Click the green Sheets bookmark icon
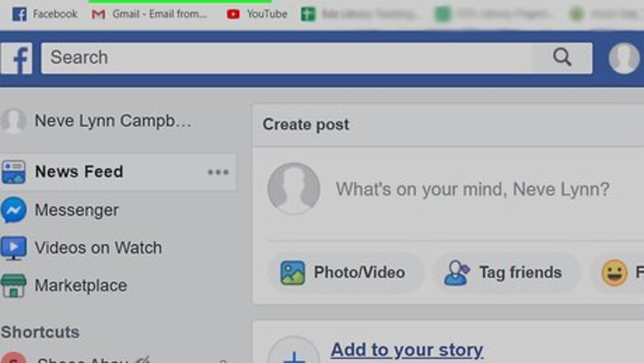 pos(308,14)
